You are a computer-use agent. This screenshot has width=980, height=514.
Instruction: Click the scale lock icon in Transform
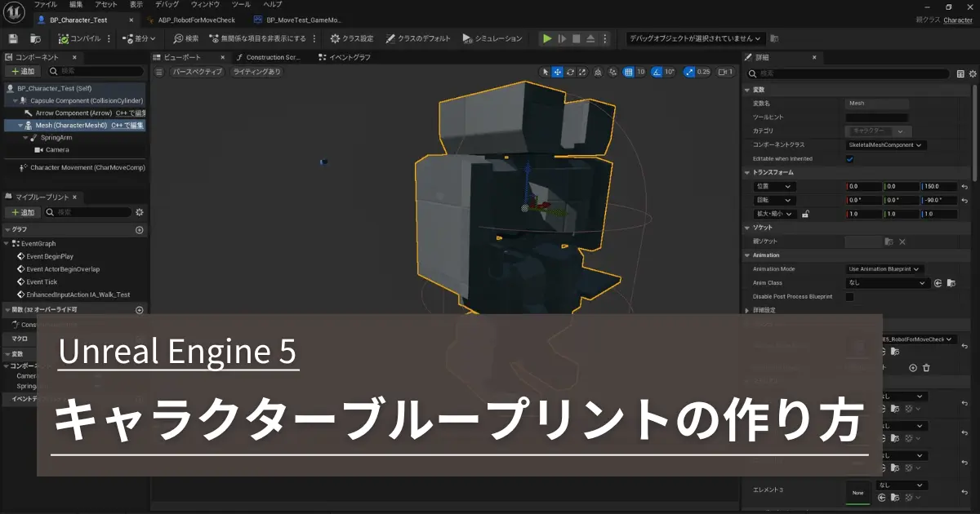tap(805, 214)
